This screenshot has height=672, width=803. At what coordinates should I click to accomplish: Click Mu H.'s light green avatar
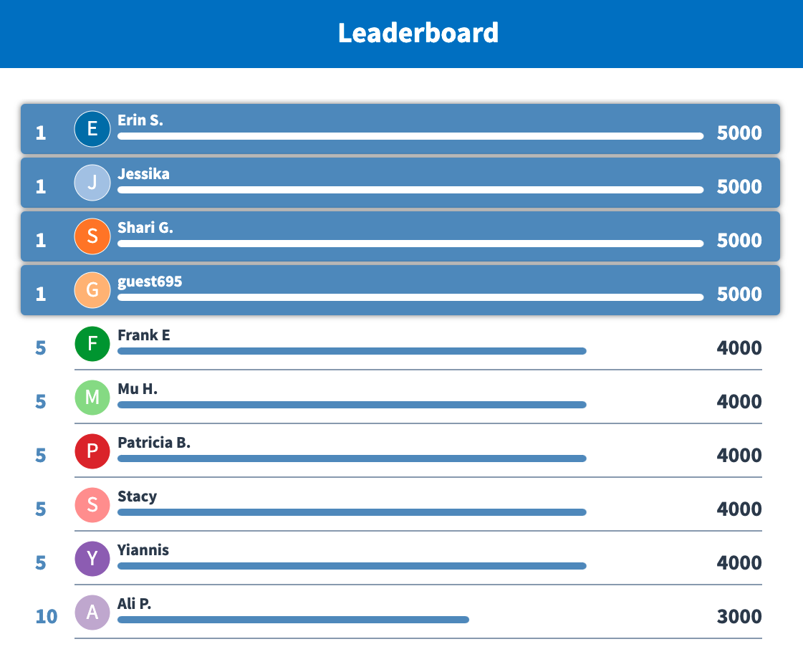click(x=92, y=398)
